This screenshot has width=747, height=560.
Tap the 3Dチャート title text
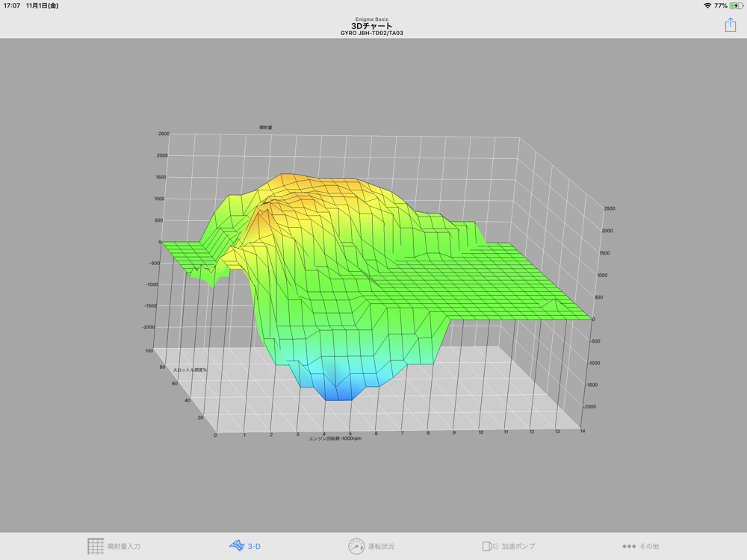372,26
